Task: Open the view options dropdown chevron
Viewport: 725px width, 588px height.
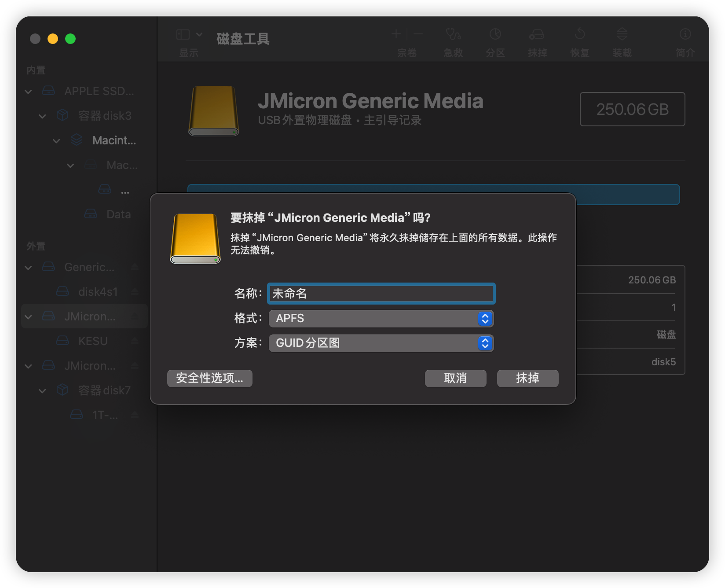Action: [199, 34]
